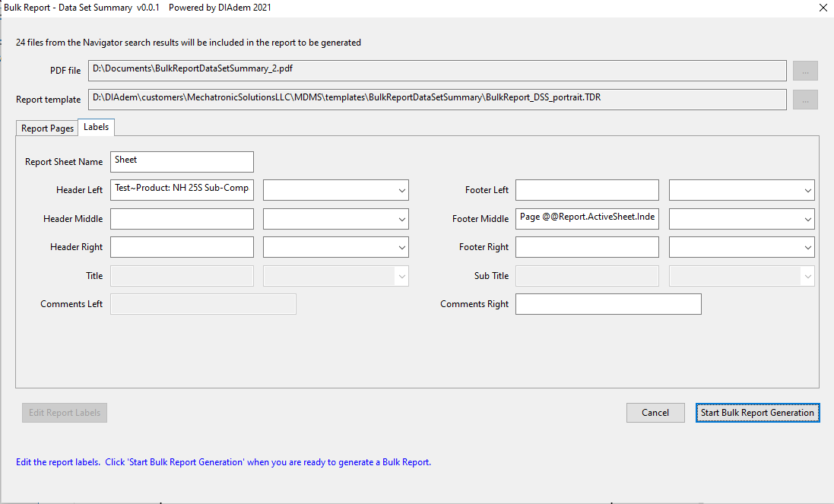Click the Header Middle text field
Screen dimensions: 834x504
pyautogui.click(x=182, y=219)
